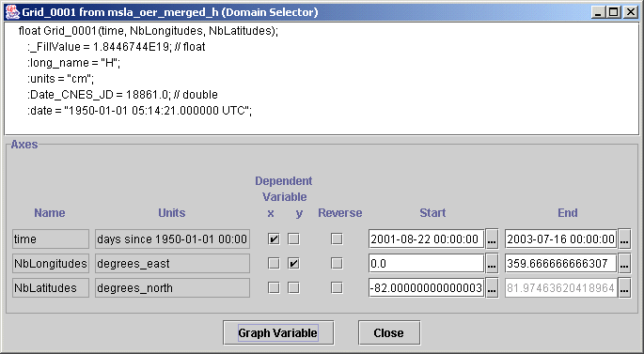
Task: Click the Start column header
Action: point(432,213)
